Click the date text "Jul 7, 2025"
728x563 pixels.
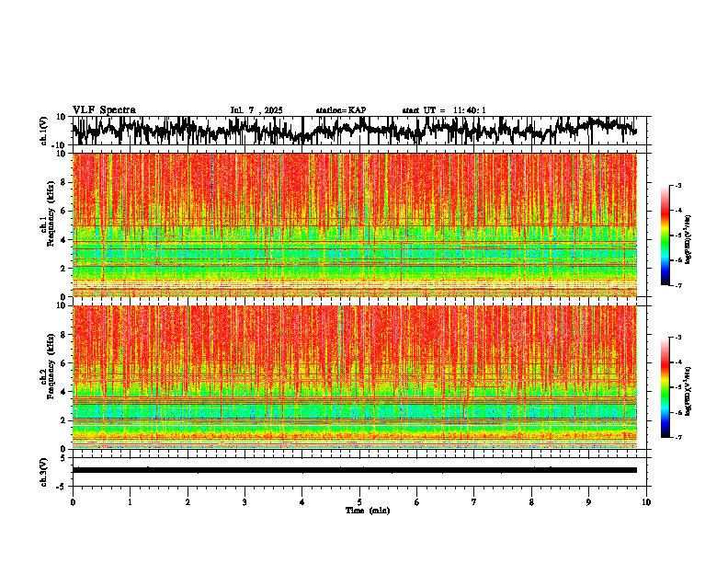(x=256, y=110)
